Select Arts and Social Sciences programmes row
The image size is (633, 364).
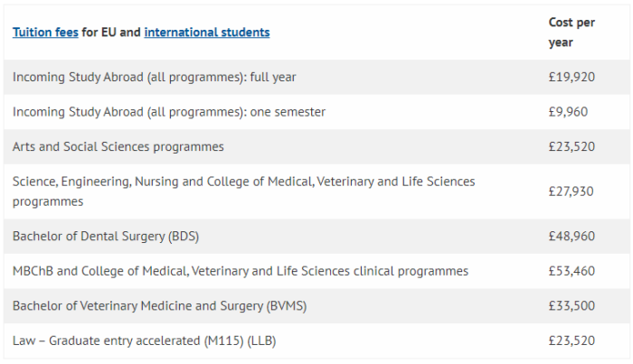(316, 146)
